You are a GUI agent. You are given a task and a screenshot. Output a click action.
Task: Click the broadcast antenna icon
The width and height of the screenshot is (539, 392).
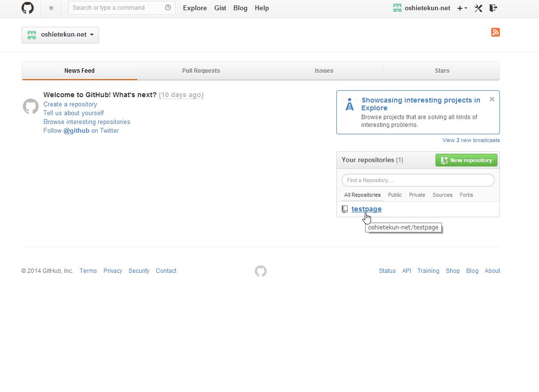click(349, 104)
